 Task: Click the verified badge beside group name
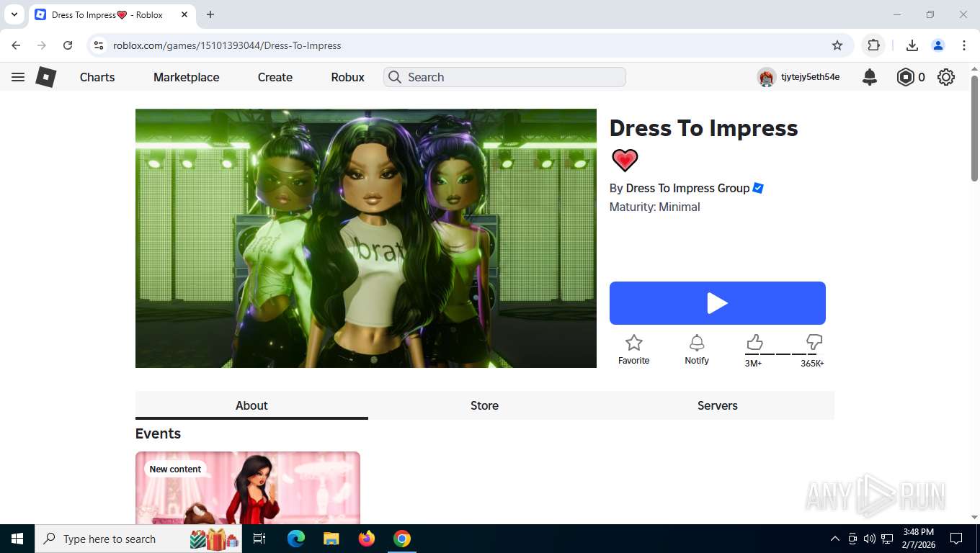coord(758,188)
